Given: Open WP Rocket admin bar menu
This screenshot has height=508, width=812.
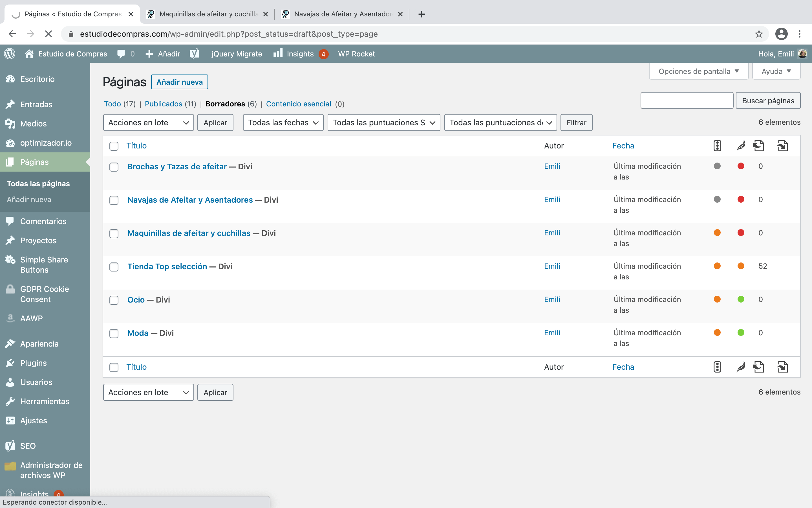Looking at the screenshot, I should click(x=356, y=54).
